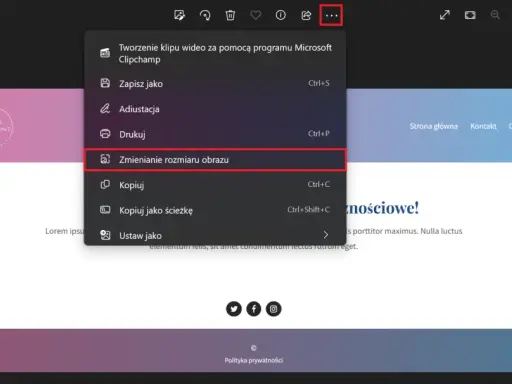Open the share icon in the toolbar
512x384 pixels.
(306, 15)
